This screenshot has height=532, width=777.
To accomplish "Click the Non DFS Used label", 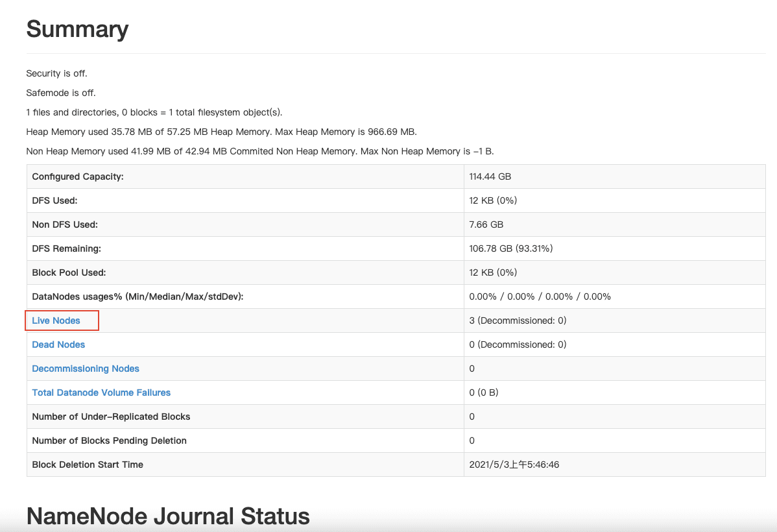I will click(65, 224).
